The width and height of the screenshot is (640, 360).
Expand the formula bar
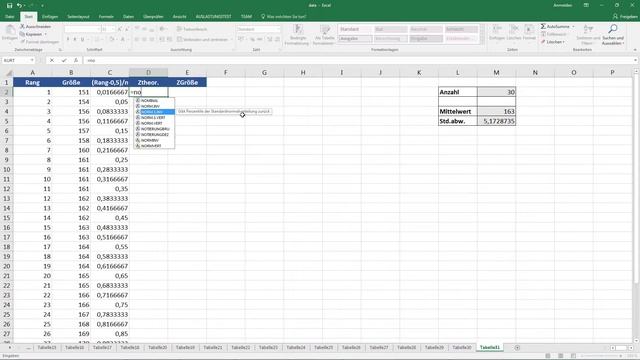pos(635,60)
